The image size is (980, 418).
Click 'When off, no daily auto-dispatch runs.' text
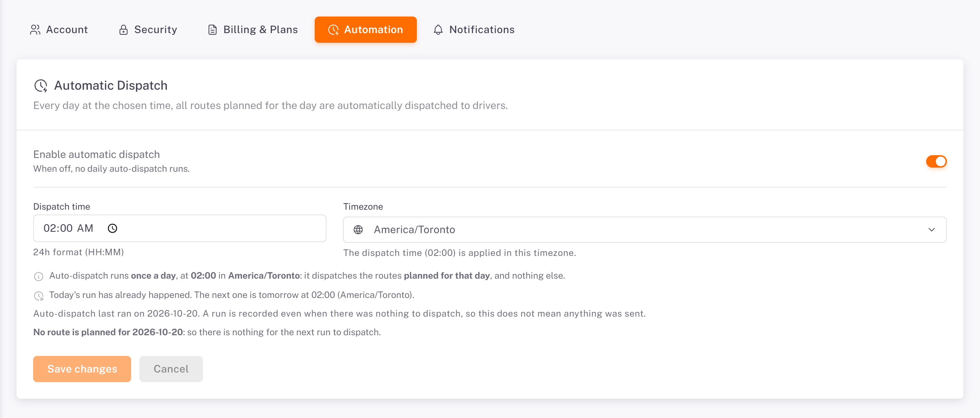tap(111, 169)
